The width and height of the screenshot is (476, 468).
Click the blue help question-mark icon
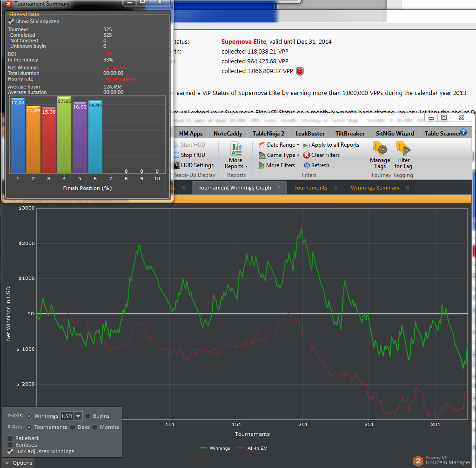click(x=463, y=132)
